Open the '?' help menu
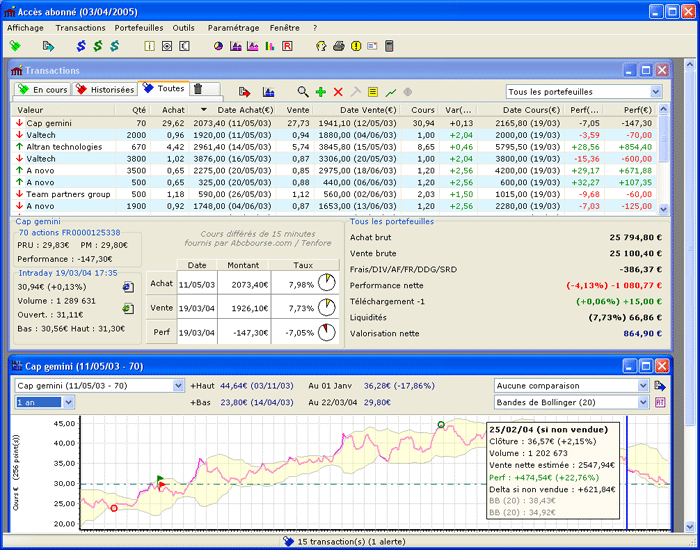The image size is (700, 550). (x=315, y=28)
